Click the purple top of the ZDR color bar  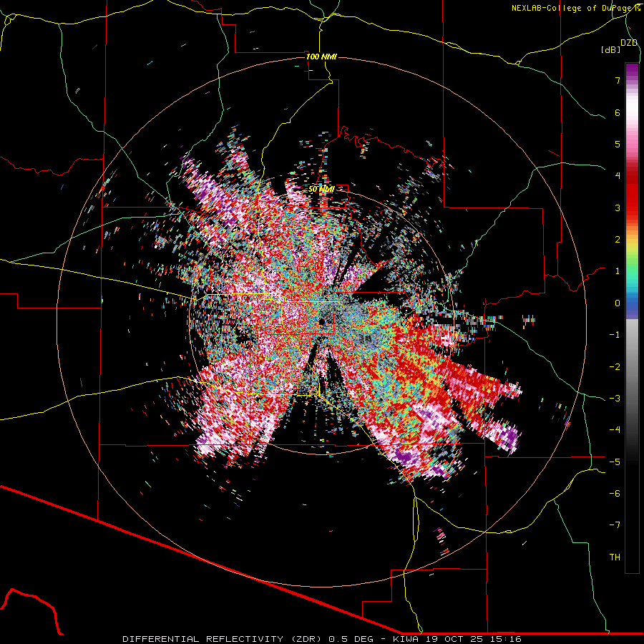tap(632, 70)
